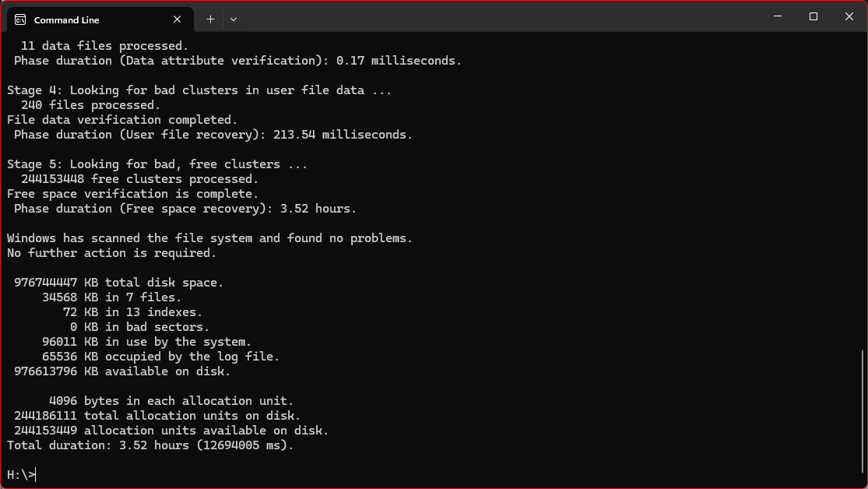
Task: Close the terminal window
Action: point(849,16)
